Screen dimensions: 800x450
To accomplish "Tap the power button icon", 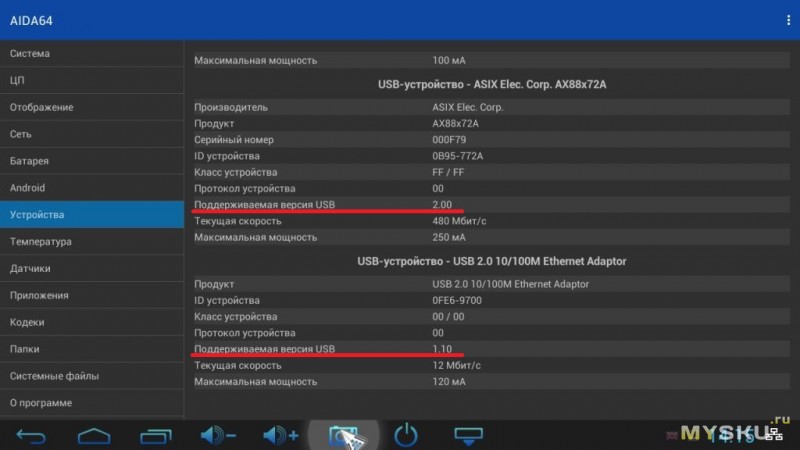I will pyautogui.click(x=406, y=435).
